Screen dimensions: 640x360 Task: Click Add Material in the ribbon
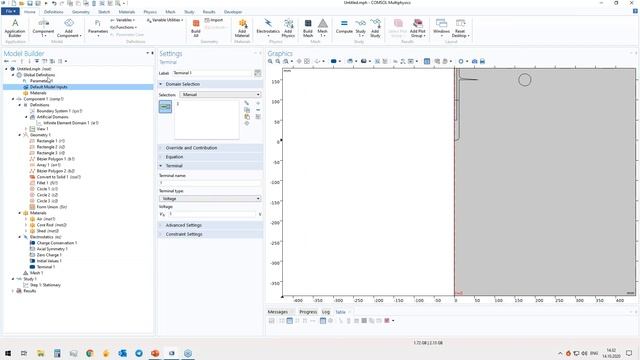242,28
